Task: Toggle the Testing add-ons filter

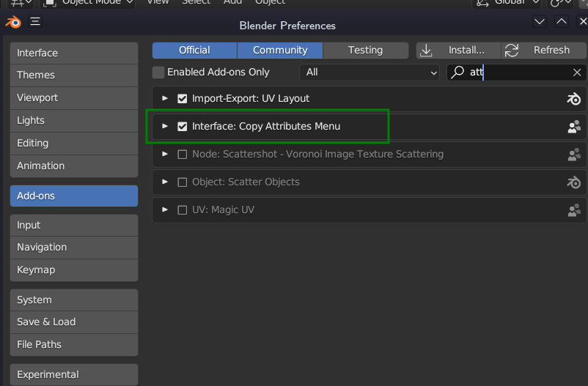Action: [x=365, y=51]
